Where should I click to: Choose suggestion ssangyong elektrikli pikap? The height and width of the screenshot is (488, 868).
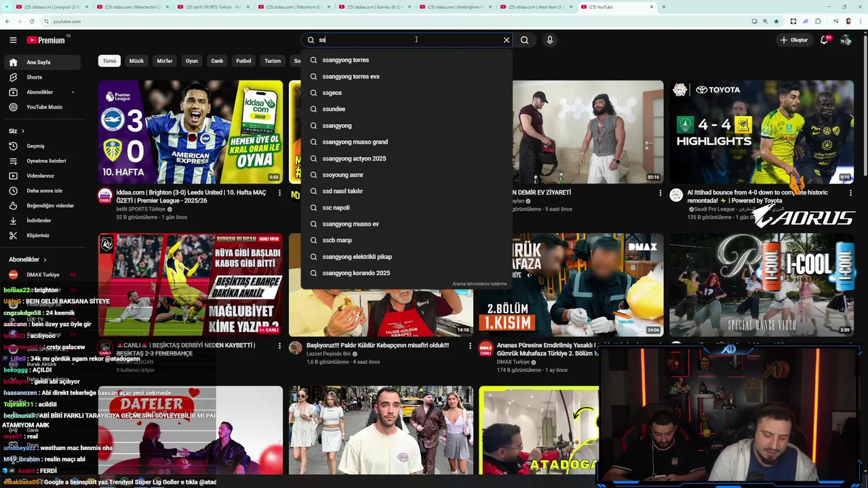point(407,257)
